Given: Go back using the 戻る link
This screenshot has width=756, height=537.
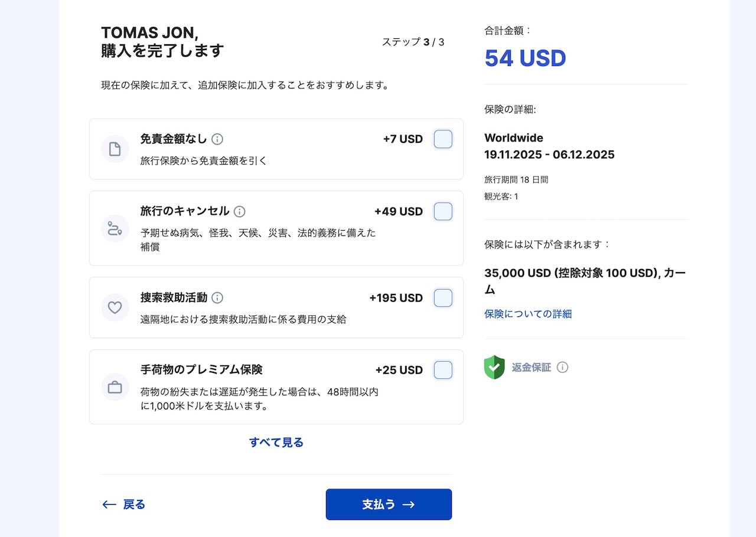Looking at the screenshot, I should click(x=123, y=505).
